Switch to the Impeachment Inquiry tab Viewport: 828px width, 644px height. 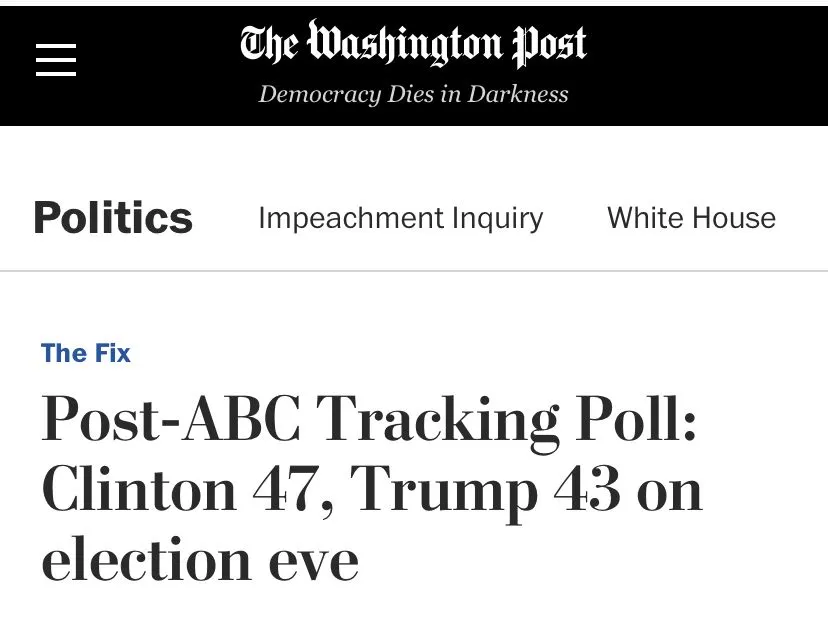400,218
